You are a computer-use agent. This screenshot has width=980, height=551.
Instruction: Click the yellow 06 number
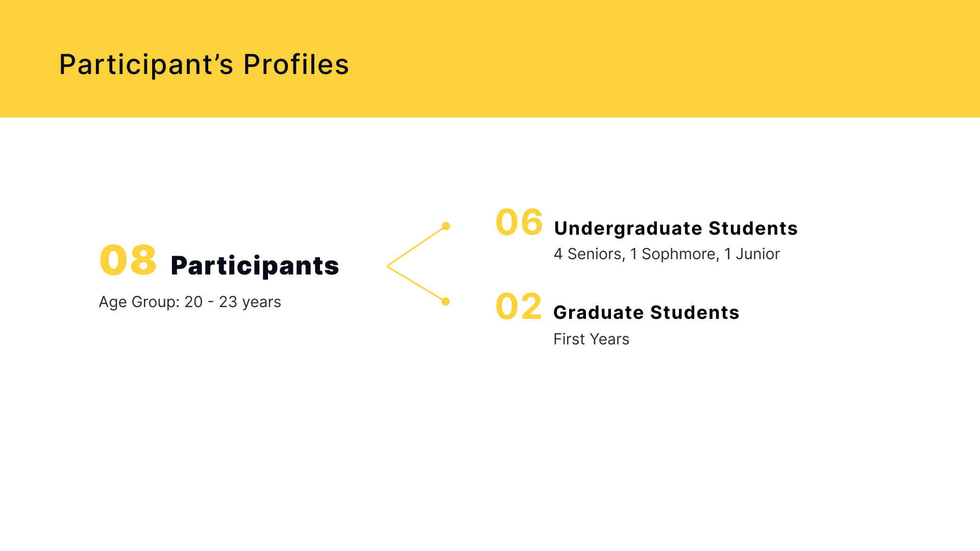[x=519, y=222]
